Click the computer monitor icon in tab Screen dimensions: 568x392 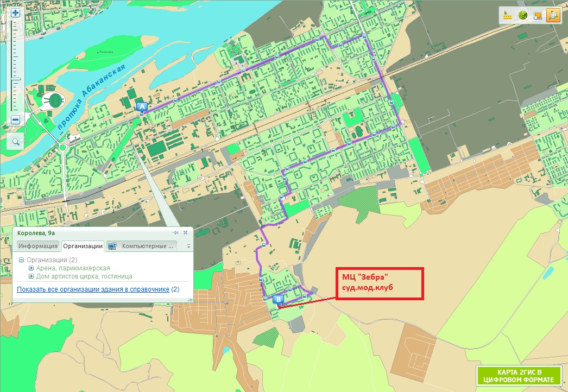[112, 246]
